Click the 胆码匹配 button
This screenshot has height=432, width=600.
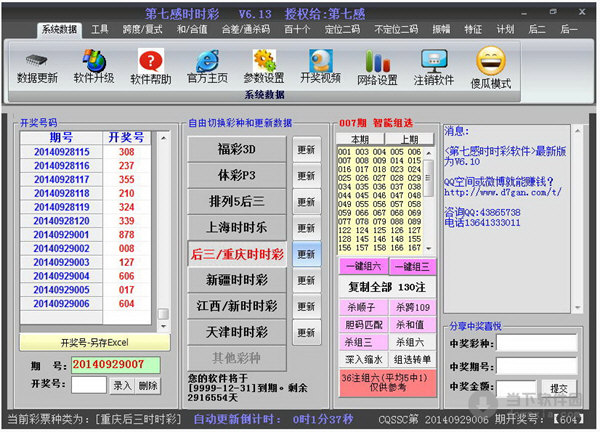coord(364,325)
